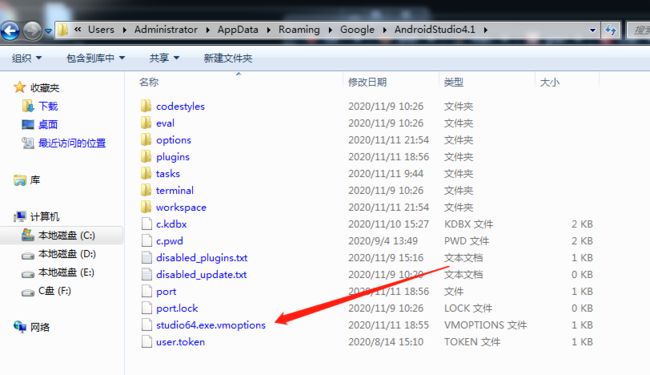Click the studio64.exe.vmoptions file icon
This screenshot has height=375, width=650.
147,325
